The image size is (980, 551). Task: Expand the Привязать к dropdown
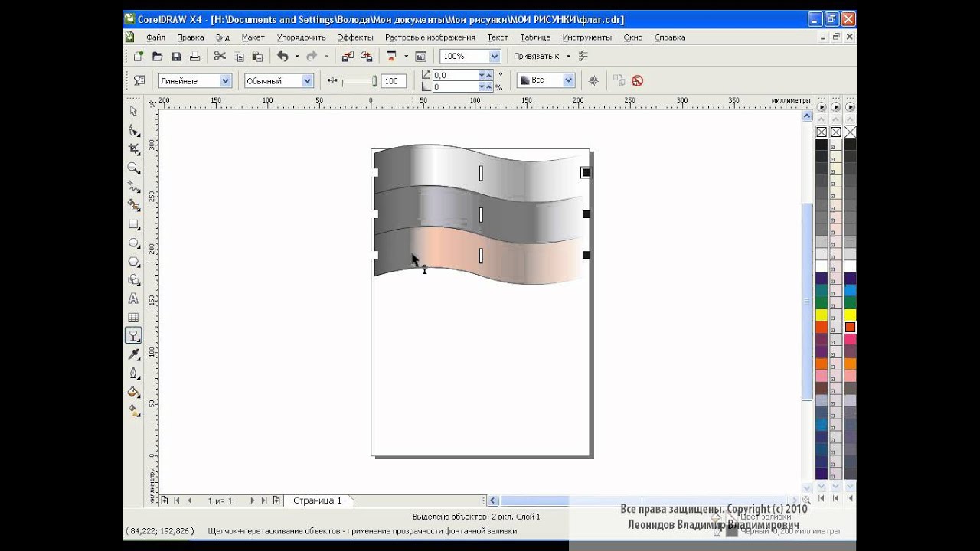tap(568, 57)
